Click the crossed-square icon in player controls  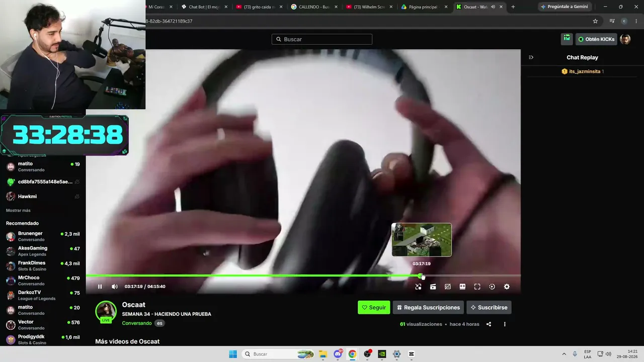click(x=448, y=287)
